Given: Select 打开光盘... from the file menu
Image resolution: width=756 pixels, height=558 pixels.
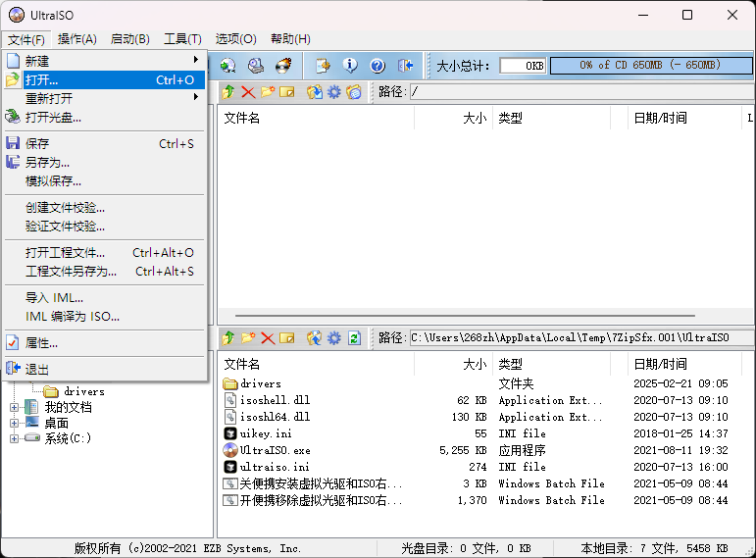Looking at the screenshot, I should coord(54,118).
